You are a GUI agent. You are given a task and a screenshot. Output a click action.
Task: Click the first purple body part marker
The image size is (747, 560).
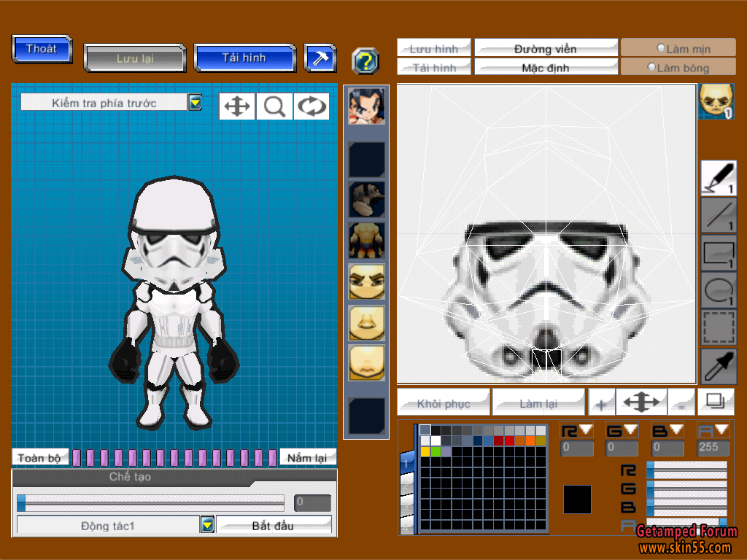(76, 457)
